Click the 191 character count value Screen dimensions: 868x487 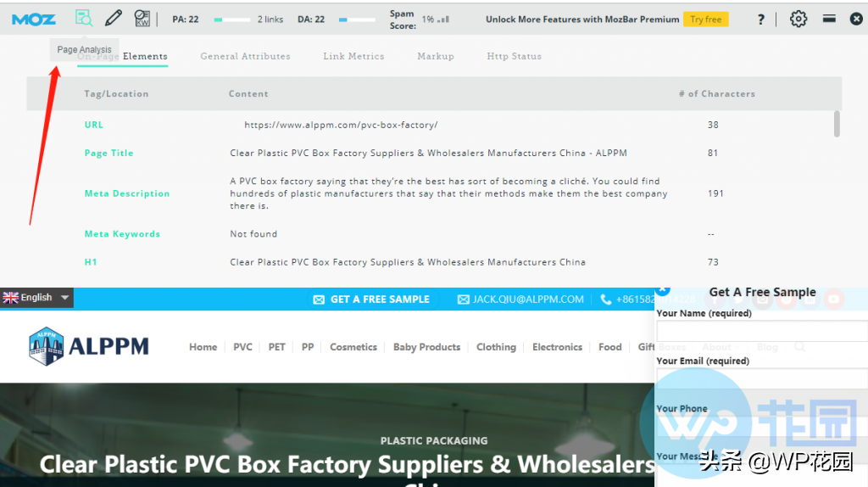[715, 193]
